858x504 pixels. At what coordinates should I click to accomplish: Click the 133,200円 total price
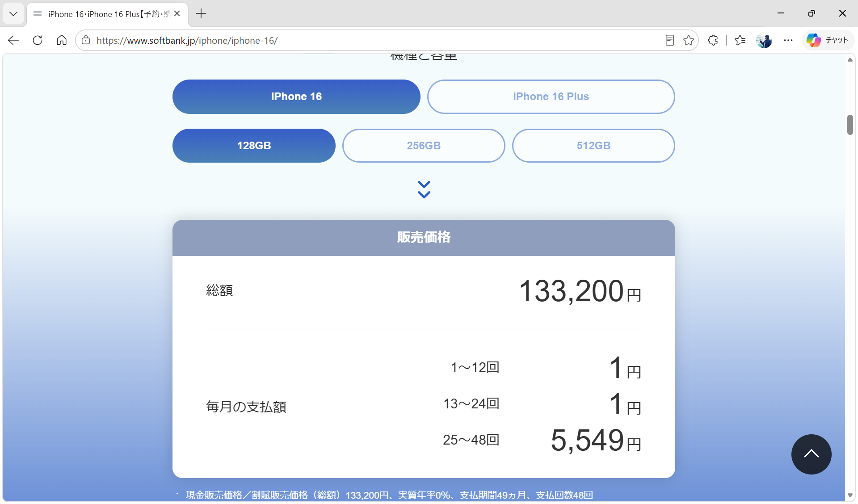click(580, 291)
